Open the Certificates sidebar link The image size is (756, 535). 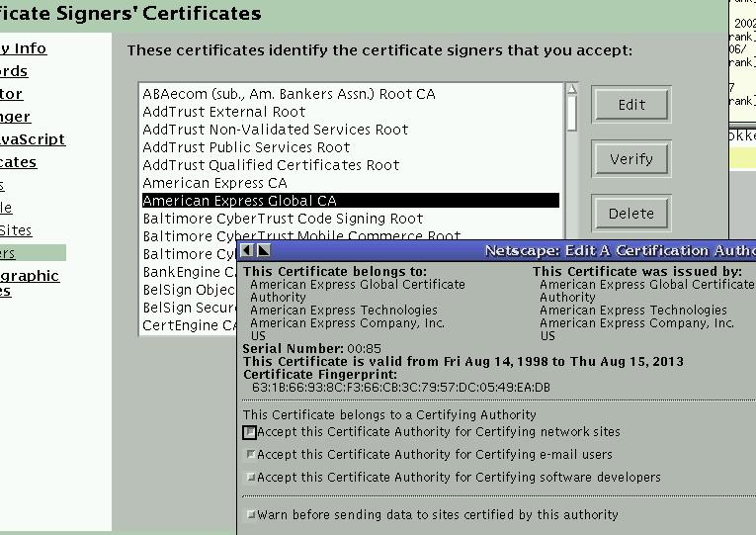18,162
